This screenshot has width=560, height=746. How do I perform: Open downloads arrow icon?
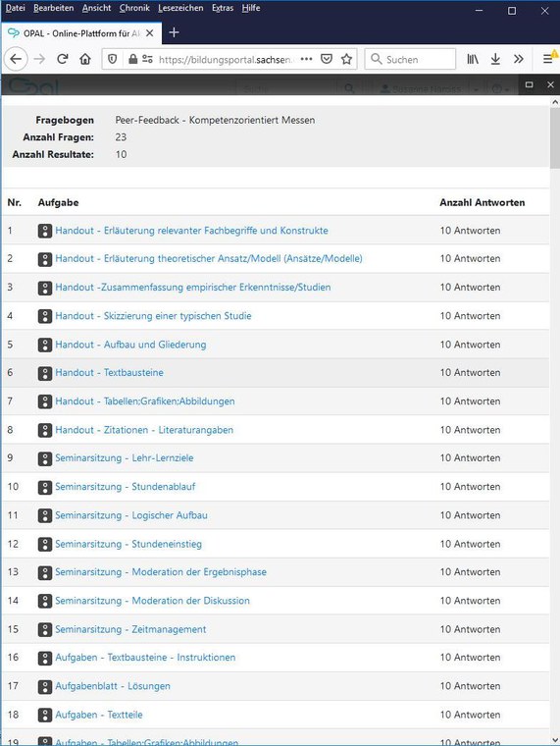(x=495, y=59)
